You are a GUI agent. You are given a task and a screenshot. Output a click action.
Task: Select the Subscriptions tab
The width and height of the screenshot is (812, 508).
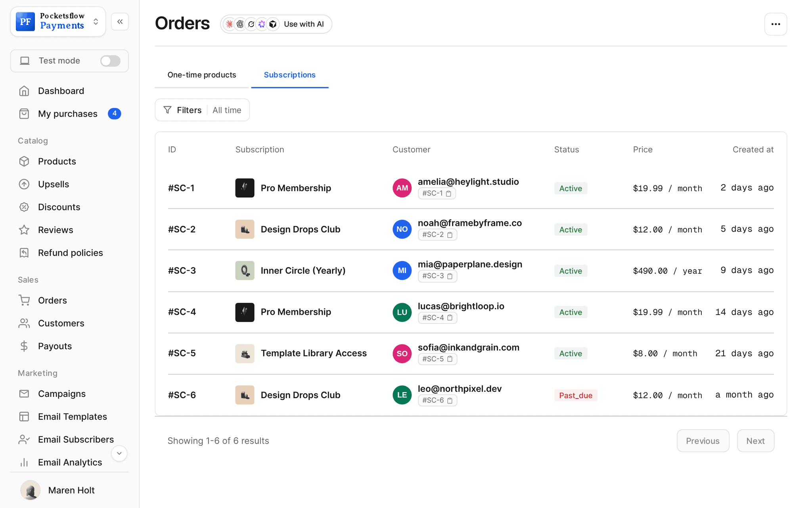[x=290, y=75]
